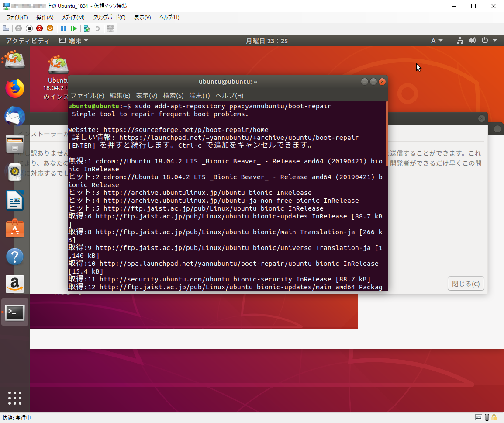This screenshot has height=423, width=504.
Task: Launch Firefox from the dock
Action: 14,88
